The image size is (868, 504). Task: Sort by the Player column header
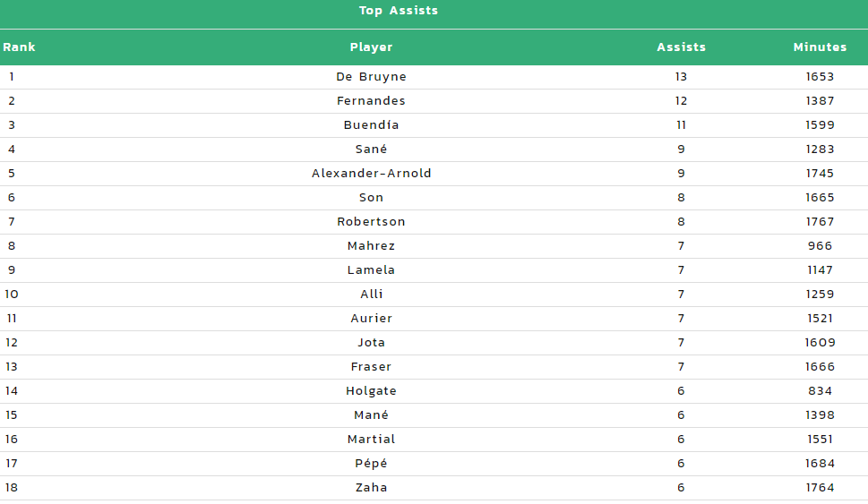tap(371, 47)
